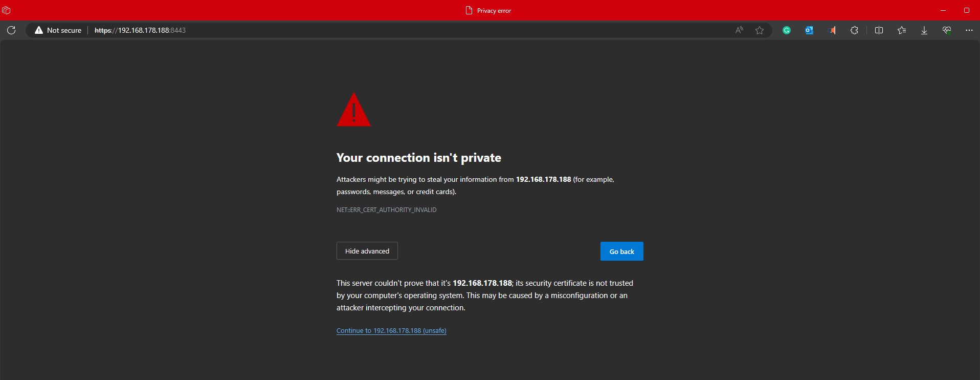Add this page to favorites star
Screen dimensions: 980x380
[760, 30]
